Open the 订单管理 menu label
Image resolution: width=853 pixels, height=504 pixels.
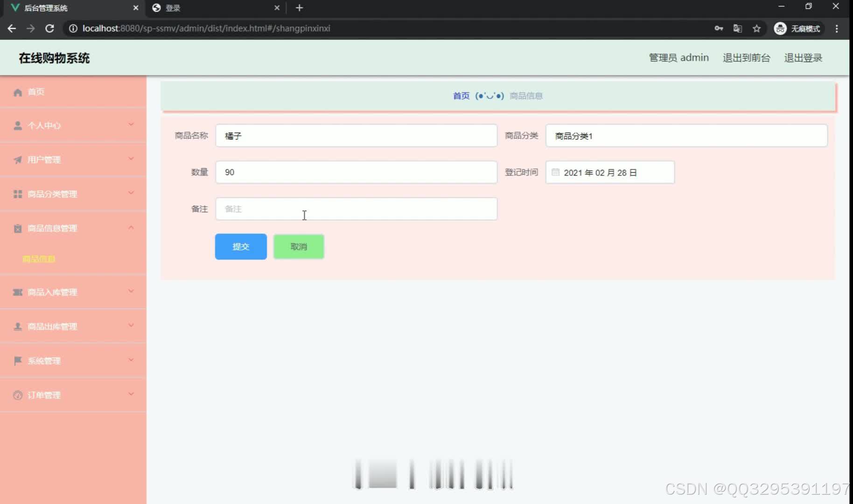coord(44,395)
